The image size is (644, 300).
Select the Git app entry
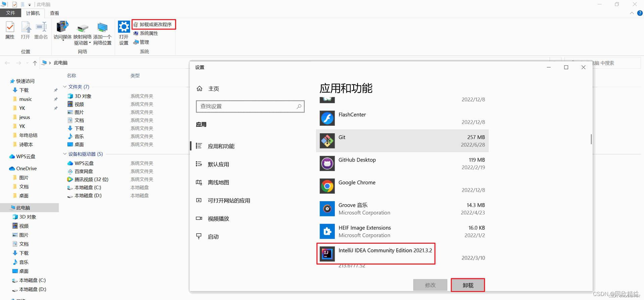pos(402,141)
